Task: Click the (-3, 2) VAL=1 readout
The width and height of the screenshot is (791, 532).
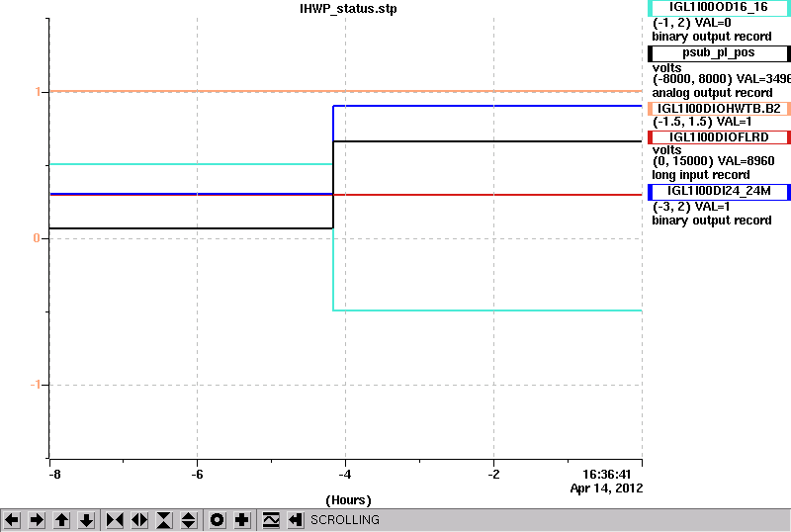Action: coord(690,207)
